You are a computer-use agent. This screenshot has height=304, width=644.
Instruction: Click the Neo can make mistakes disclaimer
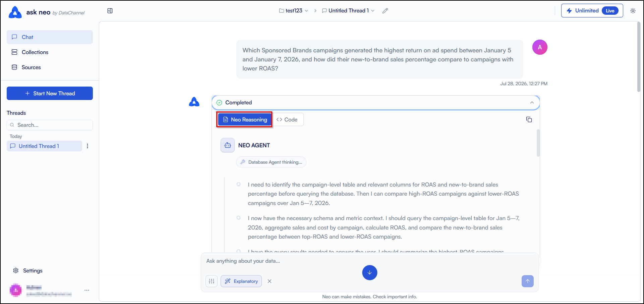point(369,297)
